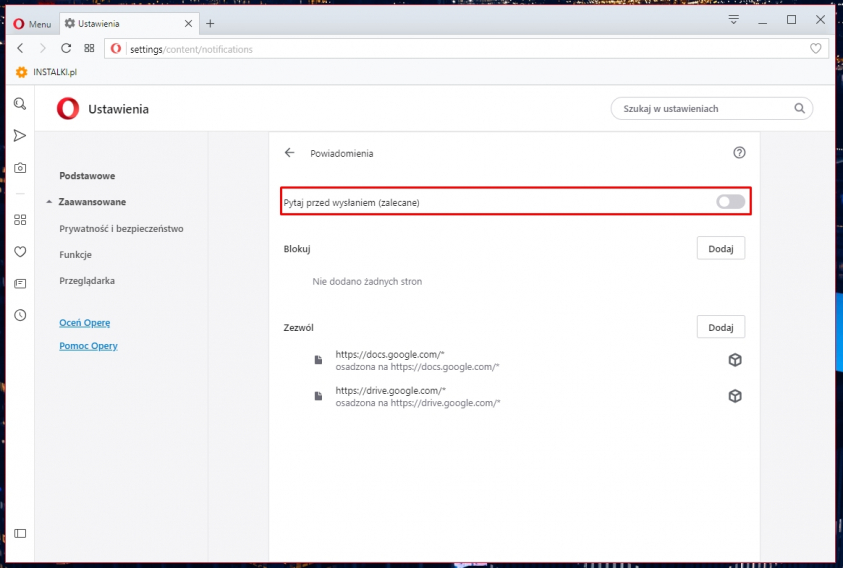Open the sidebar search icon
The height and width of the screenshot is (568, 843).
(19, 104)
